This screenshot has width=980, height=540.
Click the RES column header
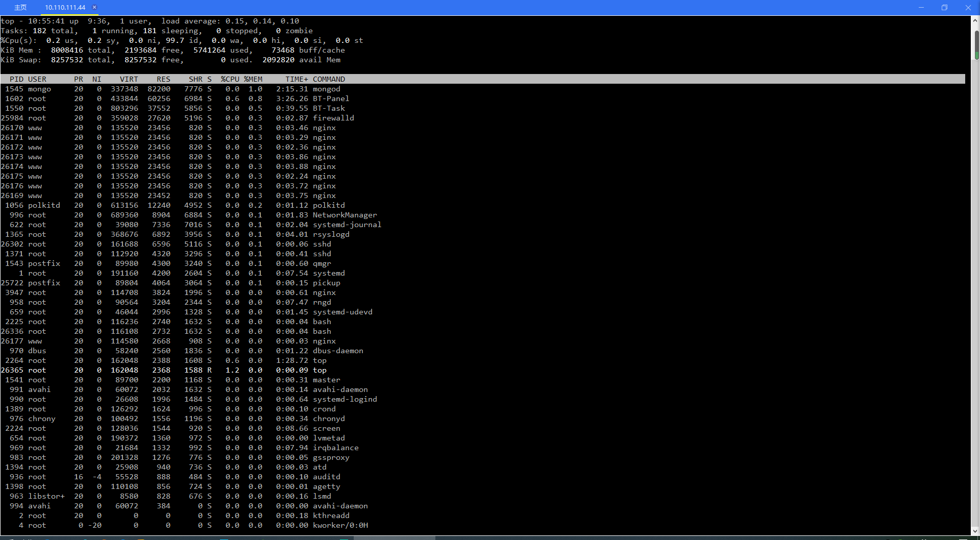click(x=163, y=79)
